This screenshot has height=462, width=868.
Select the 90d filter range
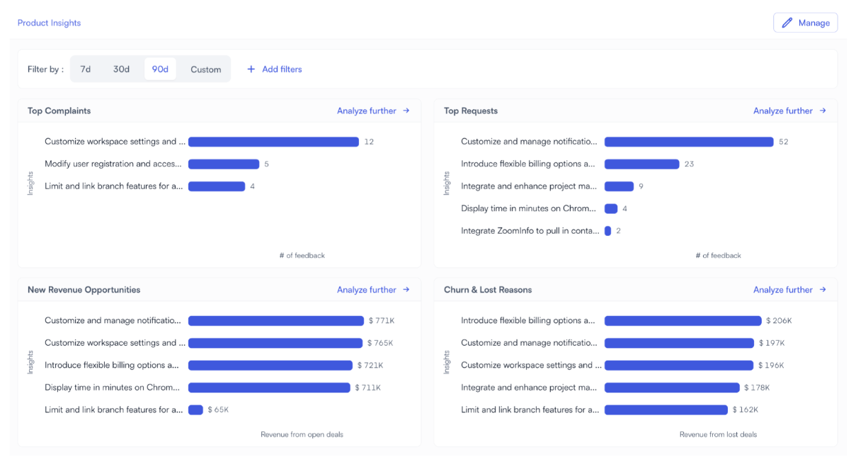(x=160, y=69)
